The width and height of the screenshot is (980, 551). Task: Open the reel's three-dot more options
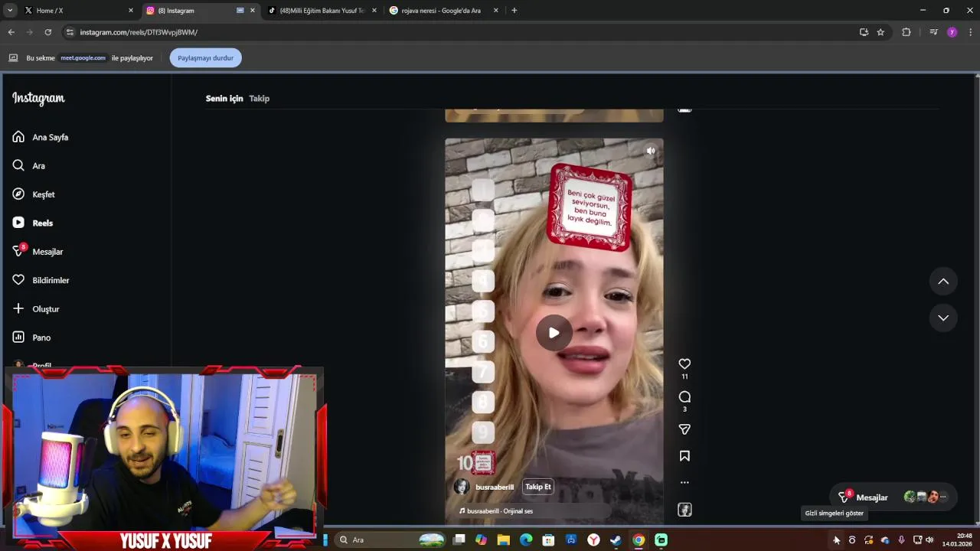[684, 482]
